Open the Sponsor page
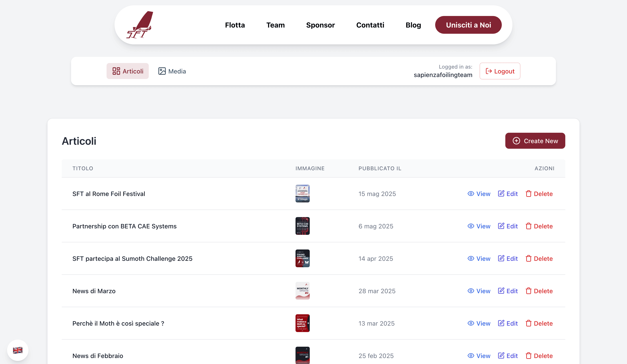Image resolution: width=627 pixels, height=364 pixels. (320, 25)
